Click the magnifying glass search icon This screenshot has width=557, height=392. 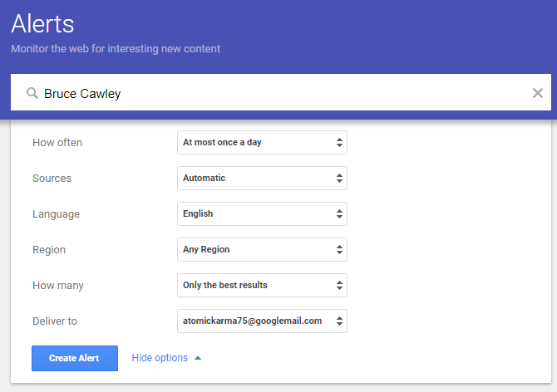32,93
